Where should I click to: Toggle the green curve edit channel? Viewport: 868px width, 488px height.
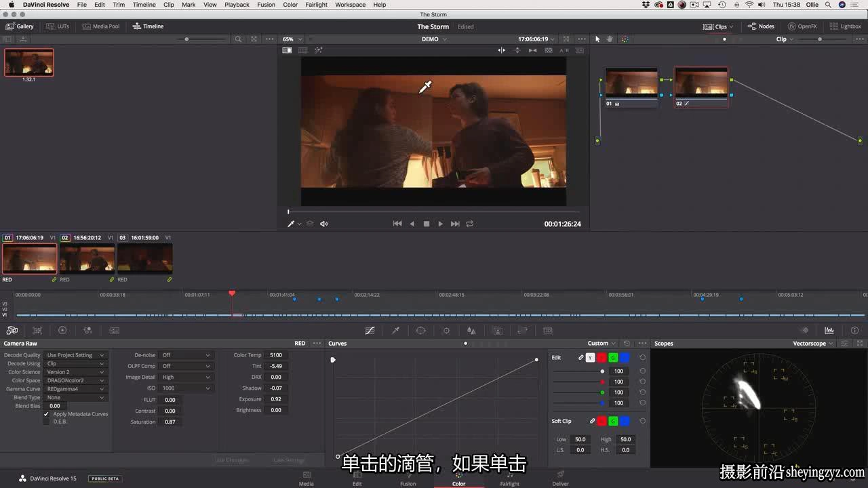point(613,357)
